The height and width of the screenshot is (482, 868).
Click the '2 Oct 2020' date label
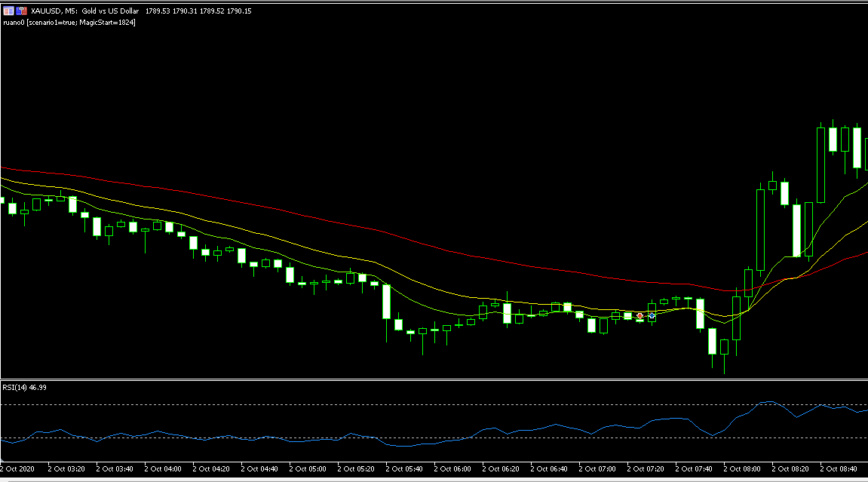17,468
